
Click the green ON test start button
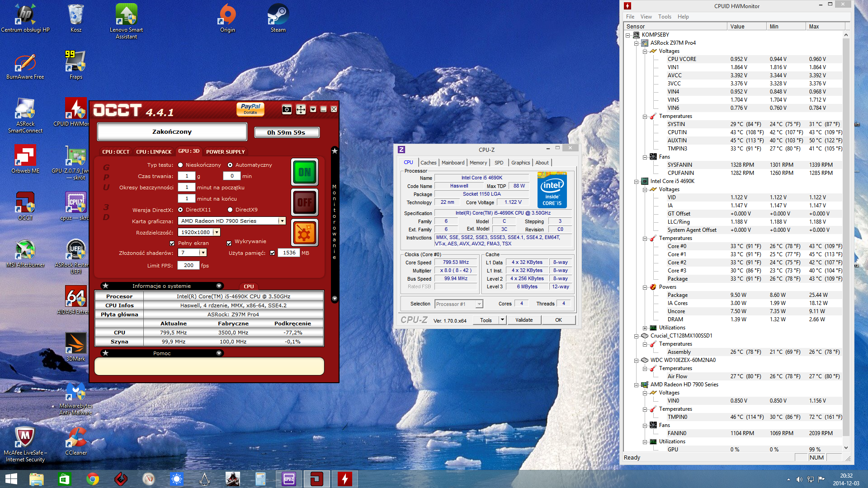point(305,172)
